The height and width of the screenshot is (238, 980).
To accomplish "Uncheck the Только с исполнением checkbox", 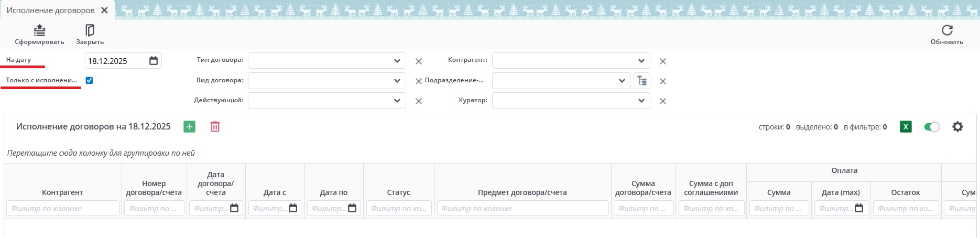I will (89, 80).
